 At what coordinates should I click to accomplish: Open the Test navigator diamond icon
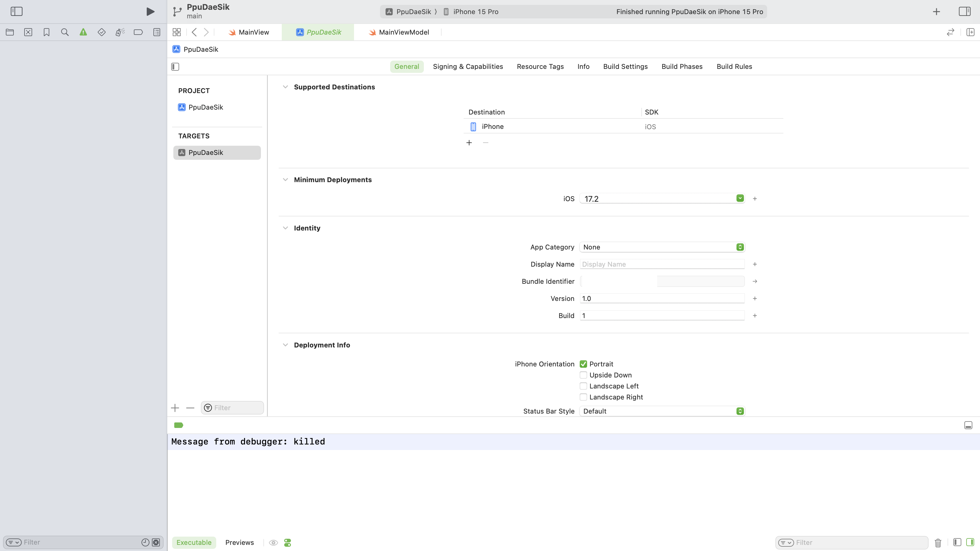pyautogui.click(x=102, y=32)
